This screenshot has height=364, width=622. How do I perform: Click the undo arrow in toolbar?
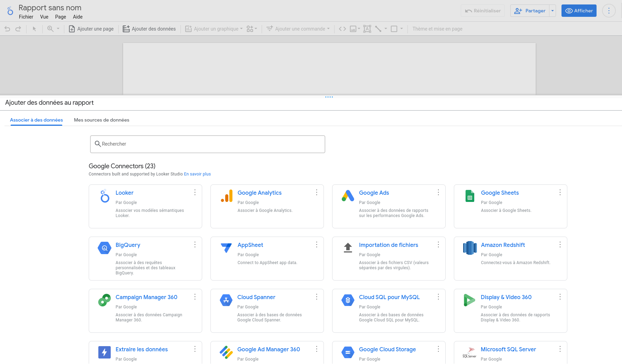[7, 29]
